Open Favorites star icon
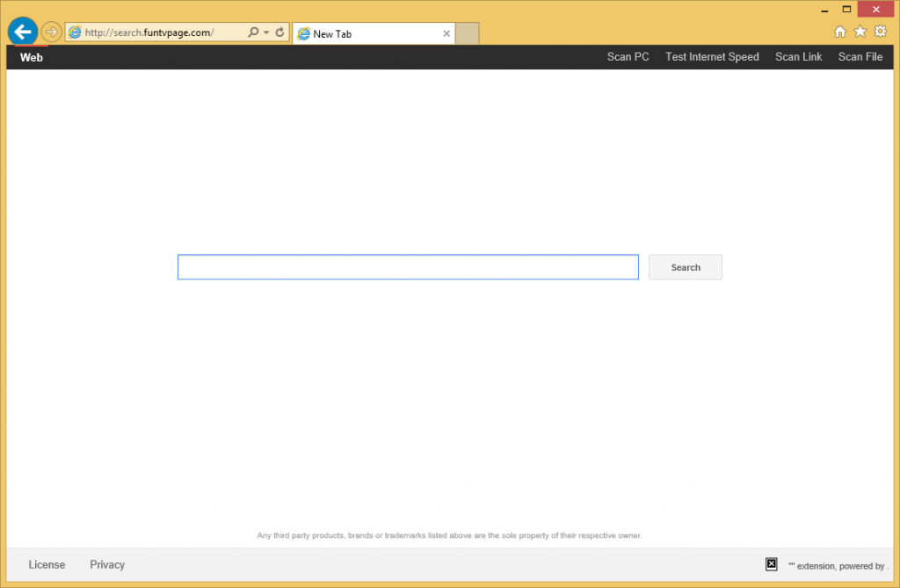Screen dimensions: 900x588 (860, 32)
